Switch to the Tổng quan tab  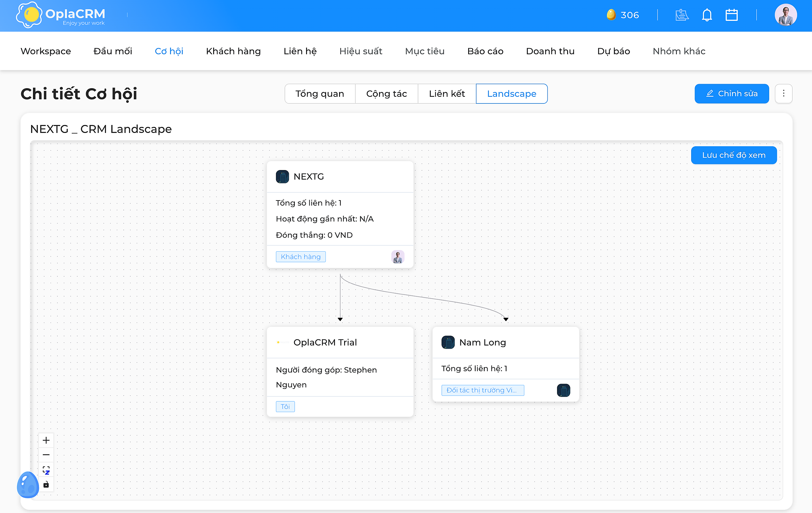click(320, 94)
